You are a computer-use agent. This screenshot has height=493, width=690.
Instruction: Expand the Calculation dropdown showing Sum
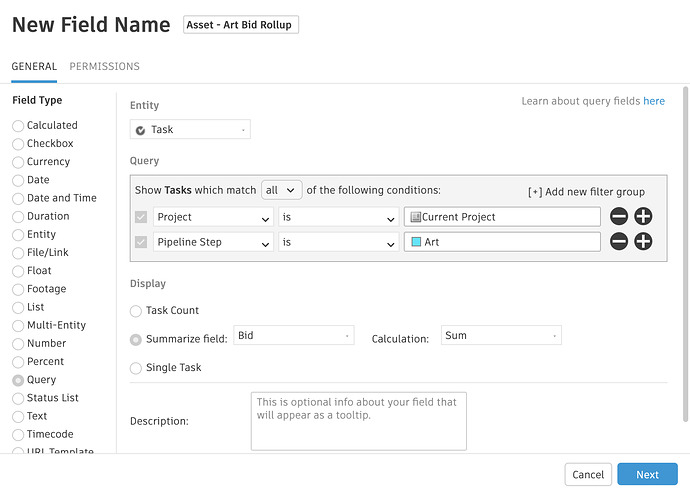pos(501,336)
